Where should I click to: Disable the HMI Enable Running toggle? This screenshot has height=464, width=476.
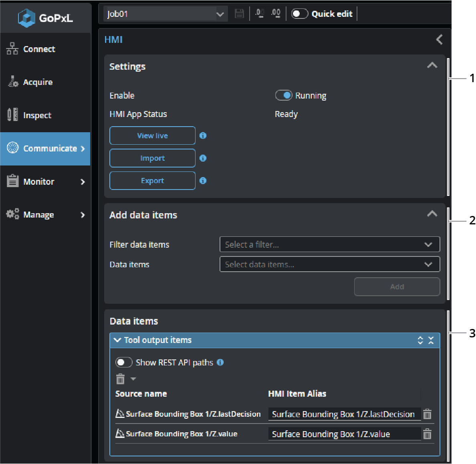coord(283,95)
